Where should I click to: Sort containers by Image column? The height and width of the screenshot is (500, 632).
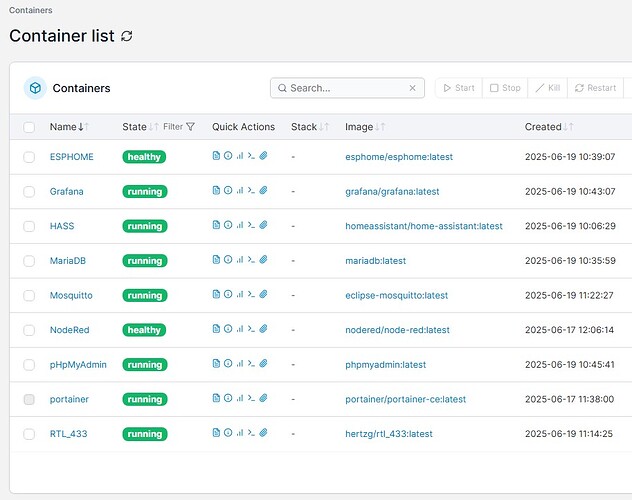pos(365,127)
